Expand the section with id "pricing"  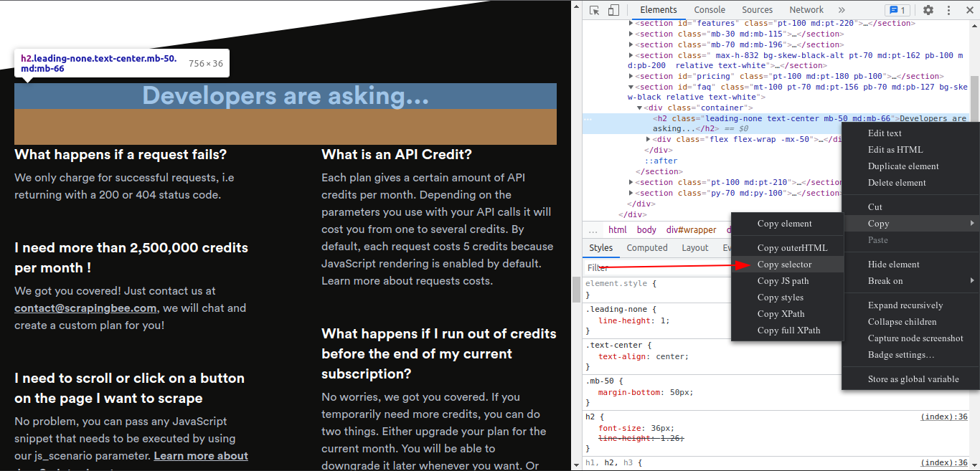click(631, 76)
